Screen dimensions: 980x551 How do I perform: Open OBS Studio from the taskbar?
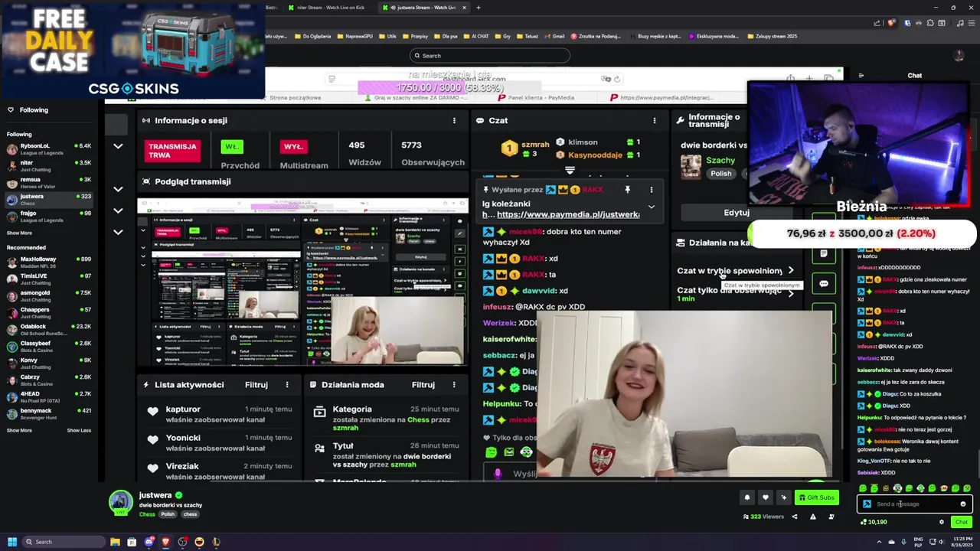click(x=182, y=542)
